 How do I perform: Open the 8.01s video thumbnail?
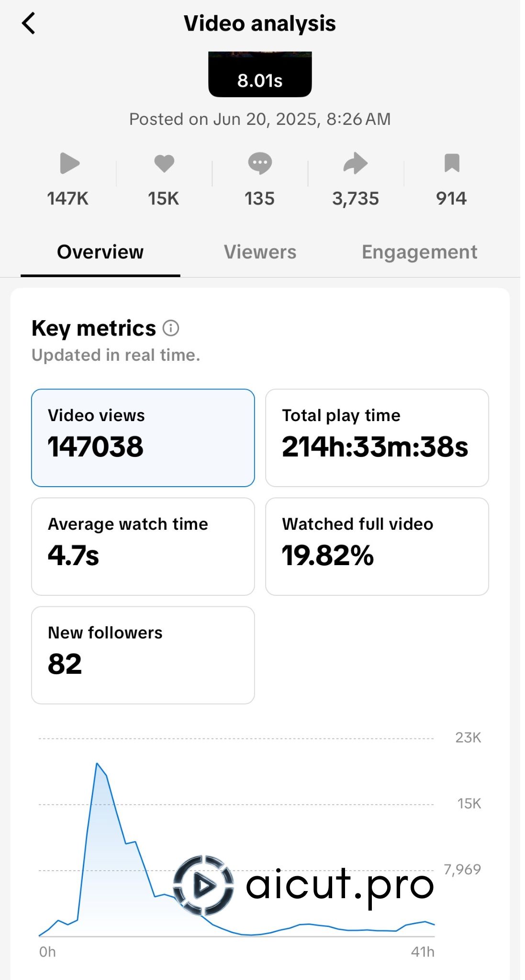pyautogui.click(x=260, y=75)
